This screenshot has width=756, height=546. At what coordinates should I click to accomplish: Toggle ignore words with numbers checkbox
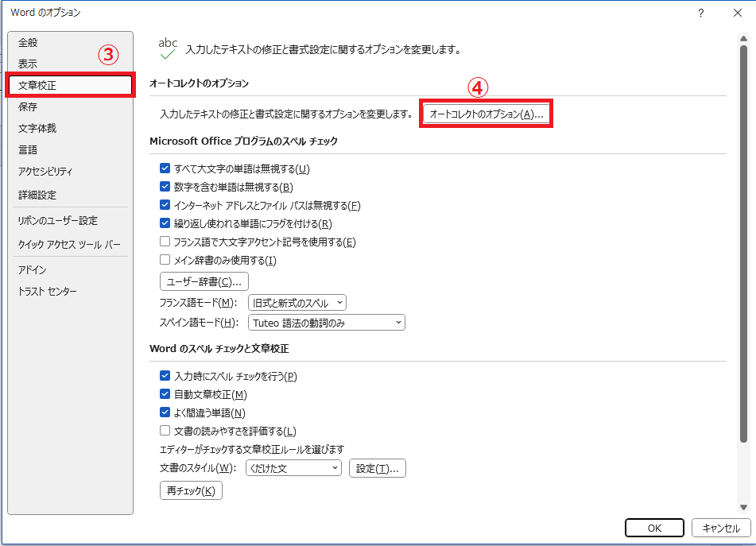165,187
